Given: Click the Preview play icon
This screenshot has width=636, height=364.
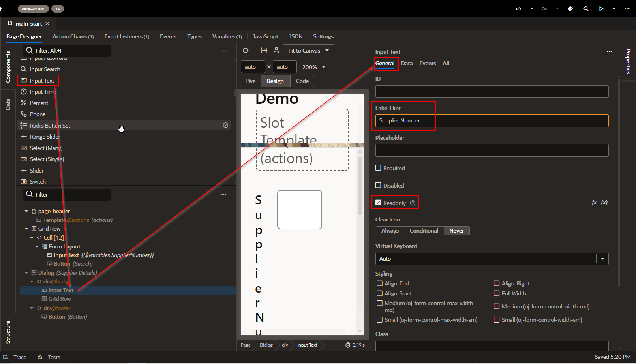Looking at the screenshot, I should [x=601, y=9].
